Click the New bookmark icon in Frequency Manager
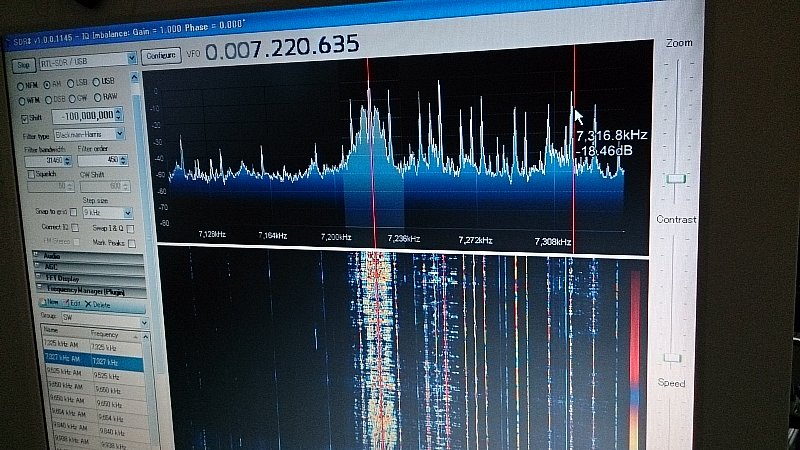This screenshot has width=800, height=450. click(42, 302)
